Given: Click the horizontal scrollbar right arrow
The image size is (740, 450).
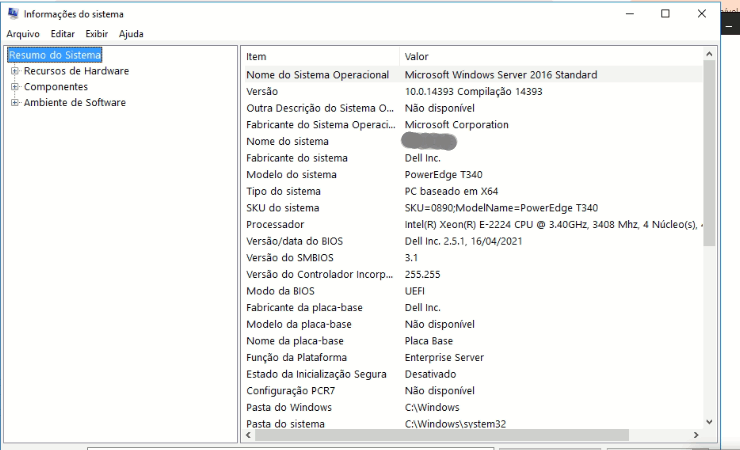Looking at the screenshot, I should [696, 435].
